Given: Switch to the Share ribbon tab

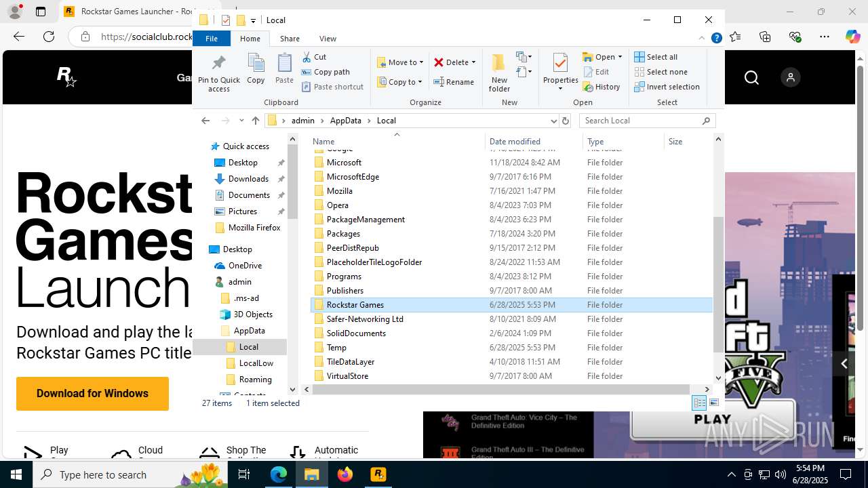Looking at the screenshot, I should pyautogui.click(x=290, y=39).
